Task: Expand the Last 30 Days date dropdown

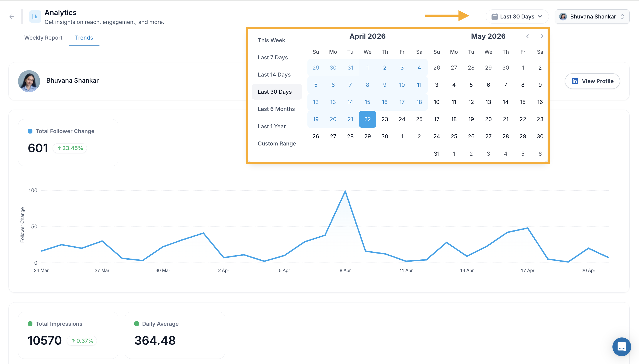Action: point(517,17)
